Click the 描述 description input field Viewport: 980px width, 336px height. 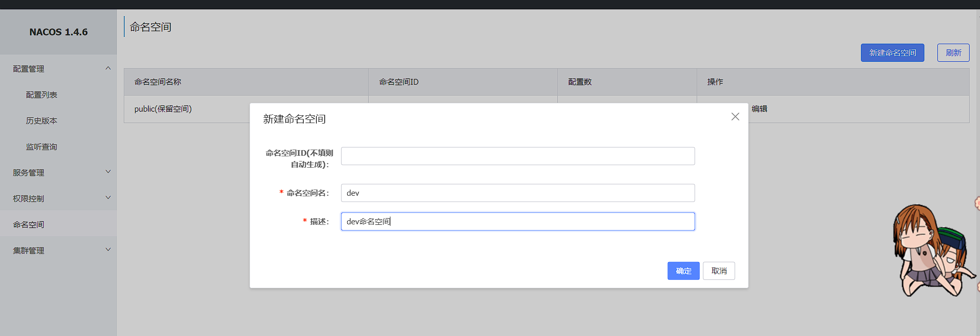coord(517,222)
